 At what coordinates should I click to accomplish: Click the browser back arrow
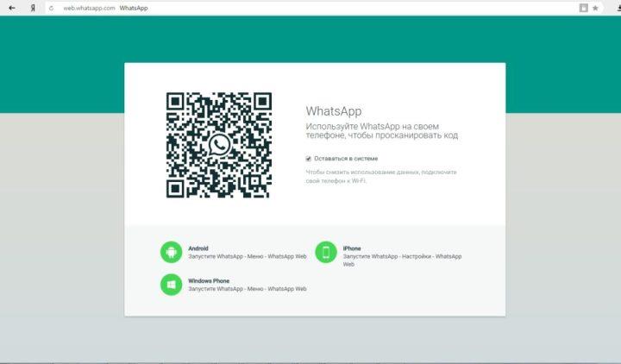12,8
